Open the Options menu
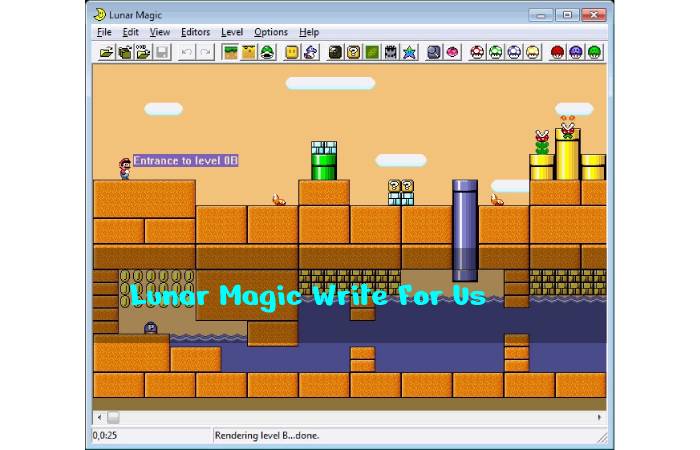This screenshot has width=700, height=450. (271, 32)
